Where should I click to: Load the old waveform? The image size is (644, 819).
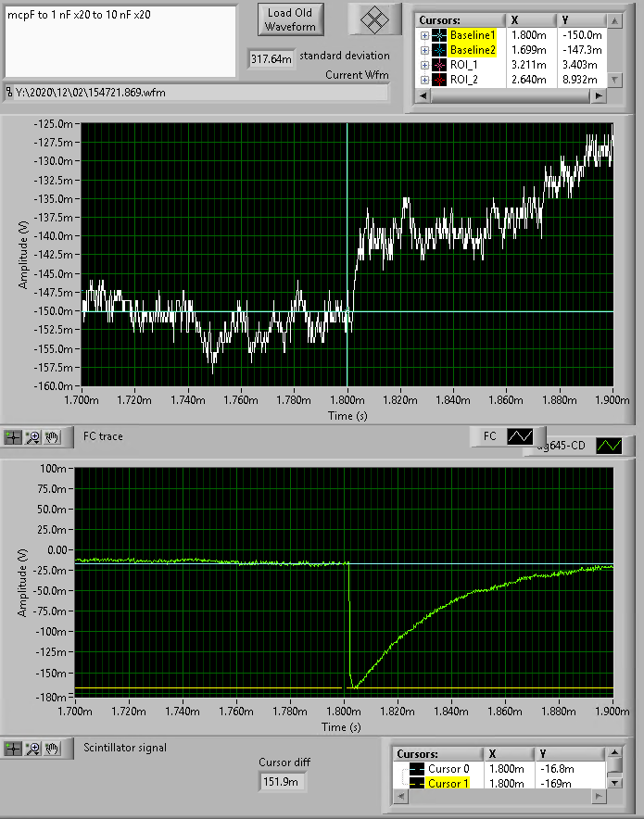click(290, 19)
